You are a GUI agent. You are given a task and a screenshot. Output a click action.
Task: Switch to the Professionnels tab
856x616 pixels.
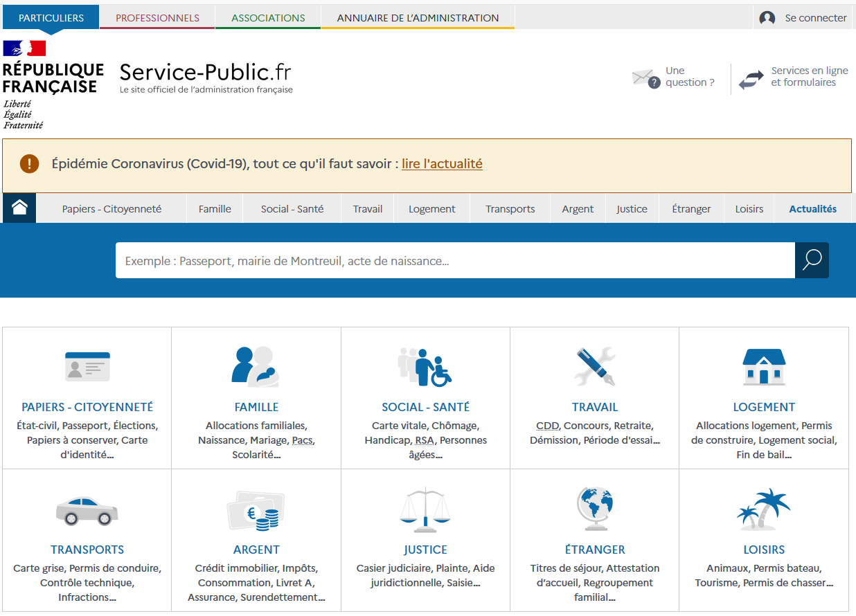(157, 18)
